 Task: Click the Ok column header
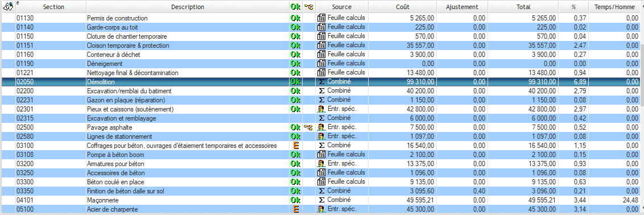click(296, 7)
